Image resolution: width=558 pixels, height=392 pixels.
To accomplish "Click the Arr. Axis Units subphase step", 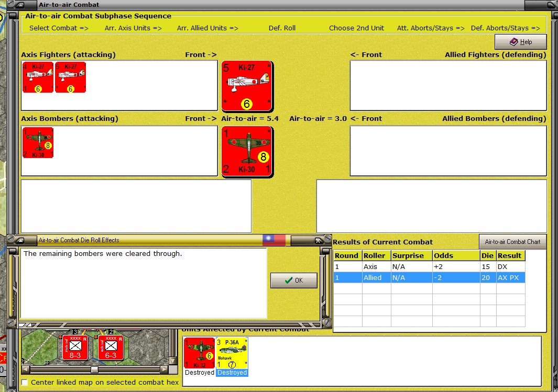I will [133, 28].
